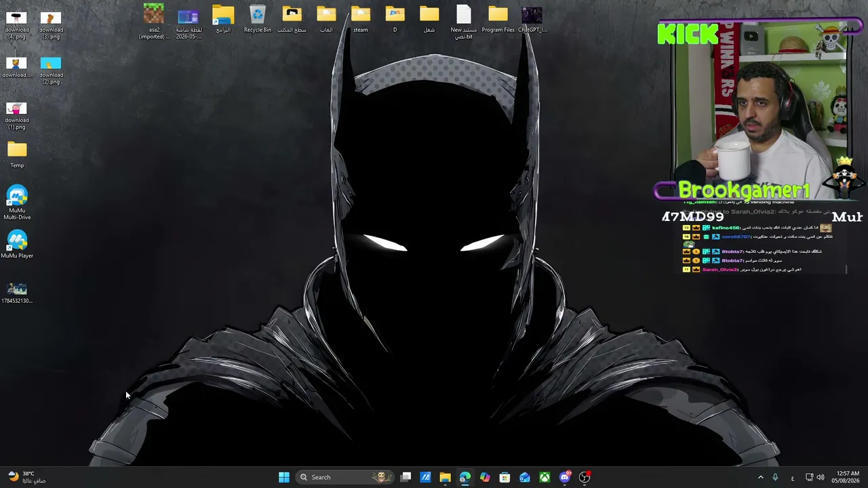Viewport: 868px width, 488px height.
Task: Open OBS Studio from the taskbar
Action: pyautogui.click(x=585, y=477)
